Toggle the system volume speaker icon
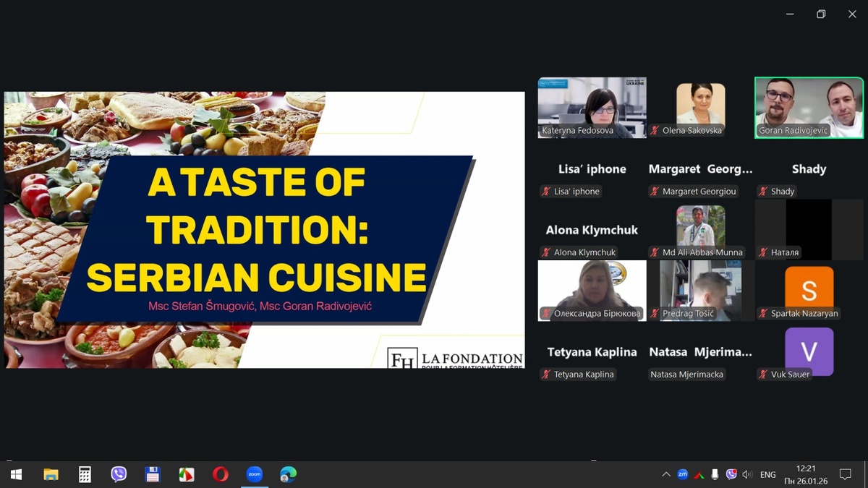The image size is (868, 488). coord(747,474)
